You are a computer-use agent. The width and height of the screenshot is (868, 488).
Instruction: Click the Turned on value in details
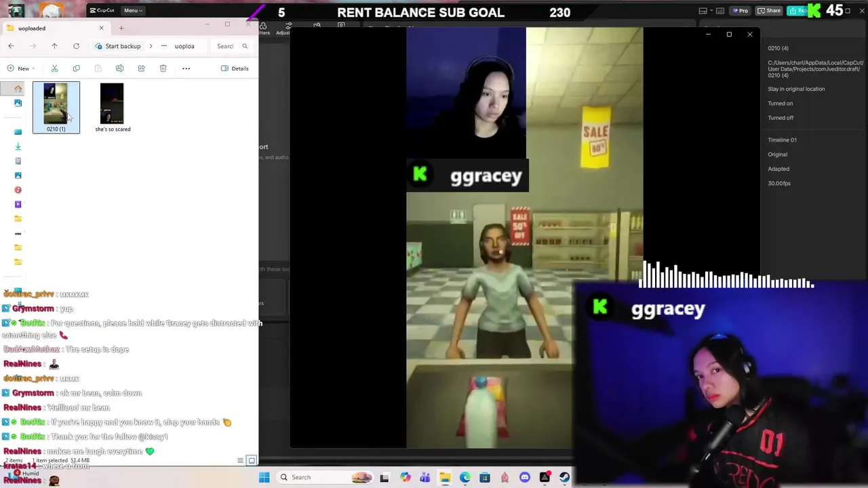point(780,104)
